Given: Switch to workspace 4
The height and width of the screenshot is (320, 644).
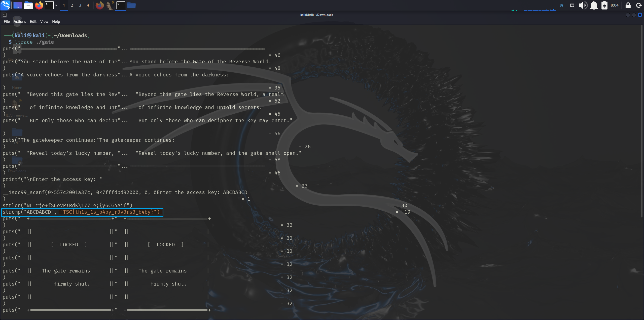Looking at the screenshot, I should 88,5.
